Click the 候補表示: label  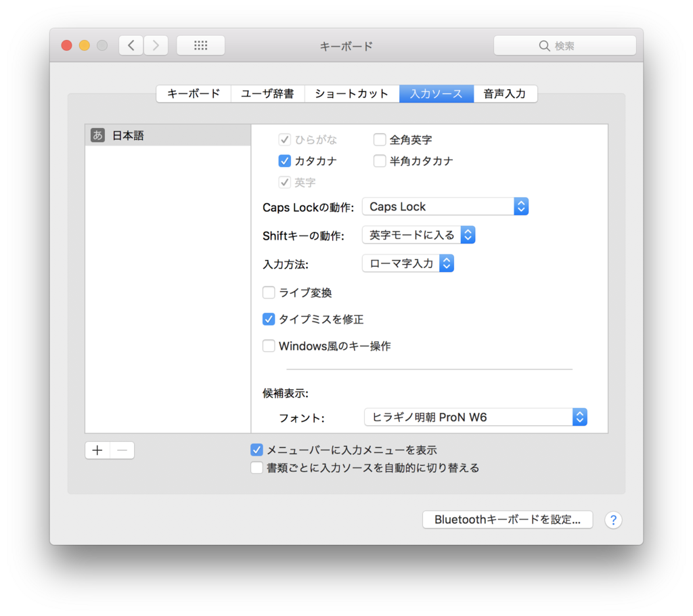[x=286, y=393]
